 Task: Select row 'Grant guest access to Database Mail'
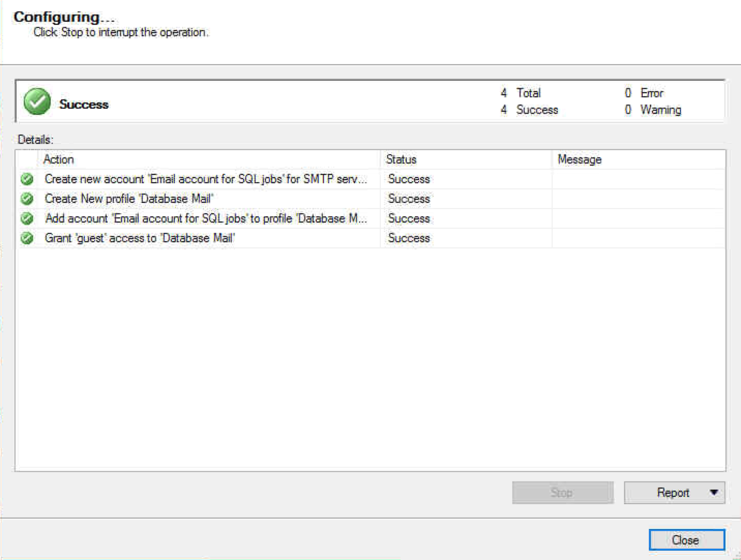(371, 238)
